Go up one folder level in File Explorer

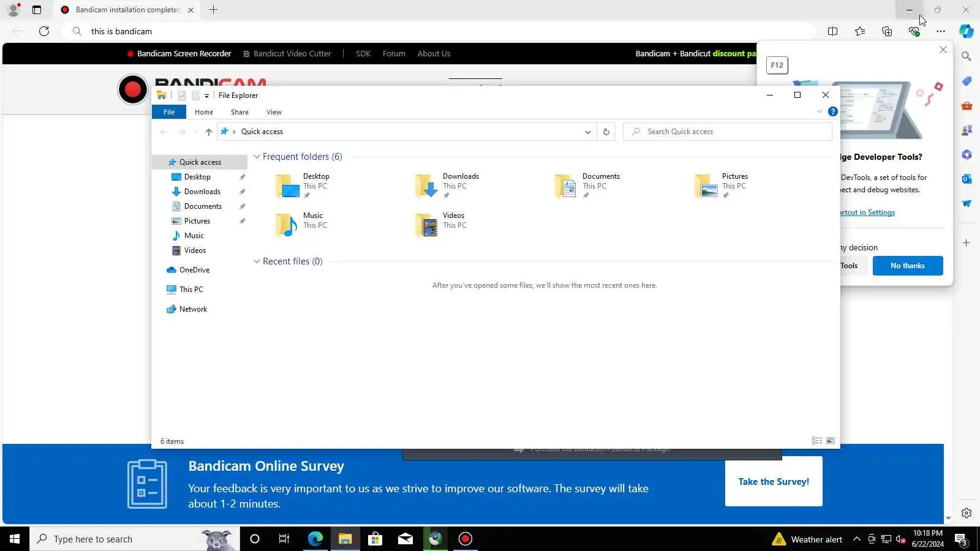[x=209, y=132]
